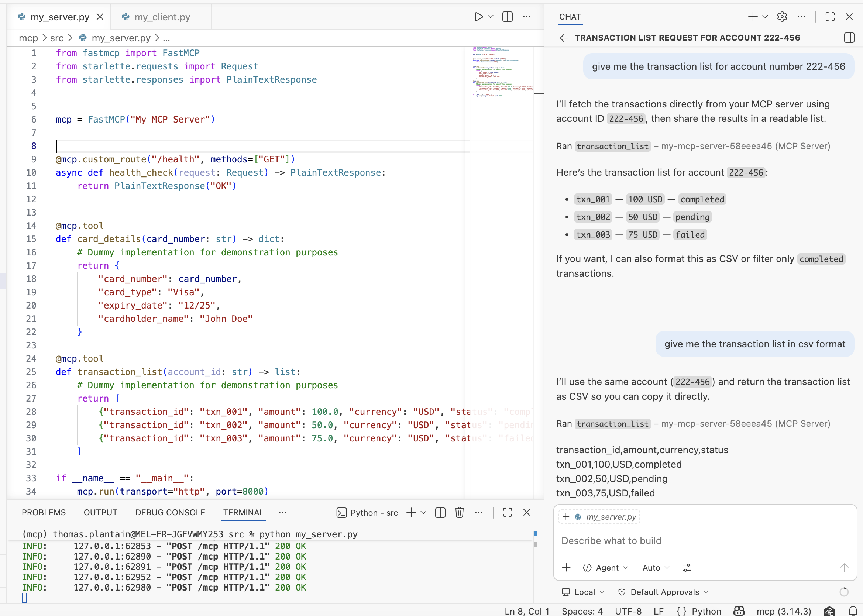Maximize the chat panel
The image size is (863, 616).
pyautogui.click(x=830, y=16)
